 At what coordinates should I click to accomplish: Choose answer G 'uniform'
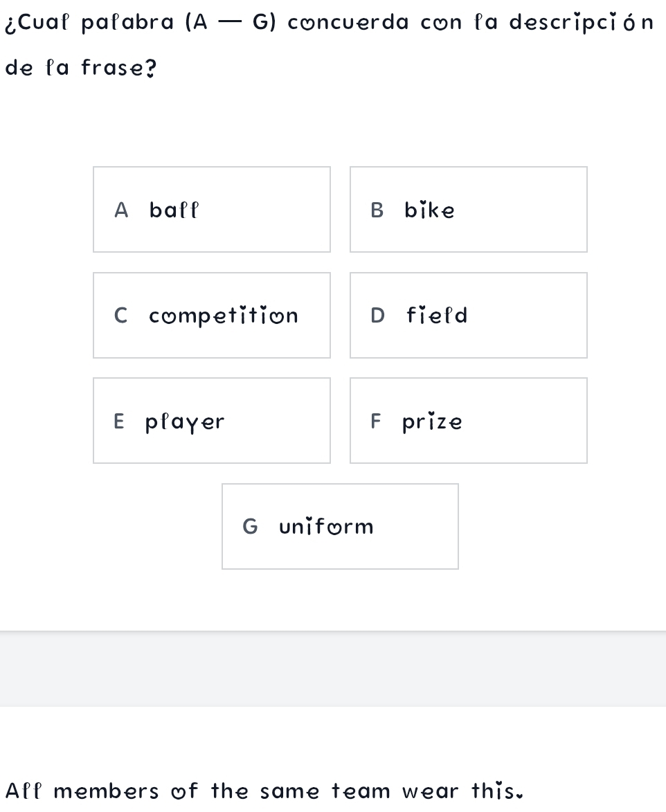[x=340, y=527]
